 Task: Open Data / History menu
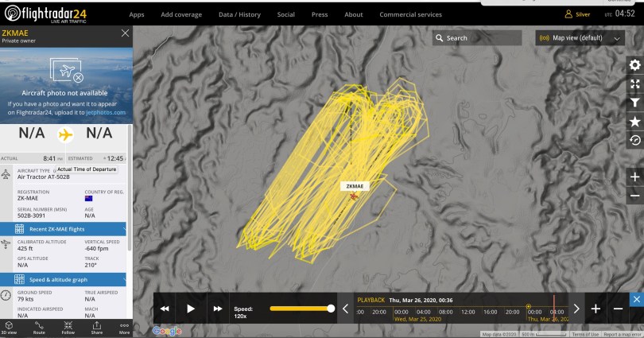point(239,14)
